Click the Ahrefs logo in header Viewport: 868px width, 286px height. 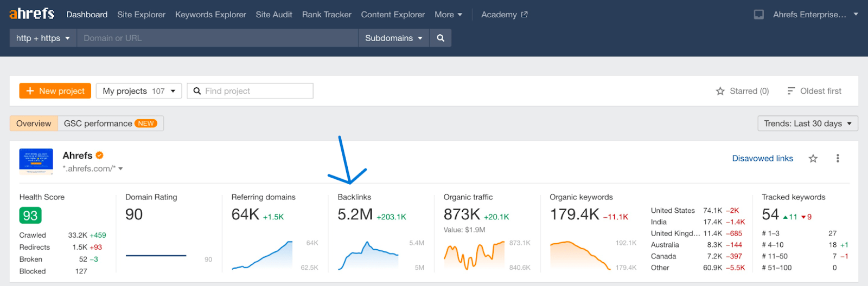tap(32, 14)
